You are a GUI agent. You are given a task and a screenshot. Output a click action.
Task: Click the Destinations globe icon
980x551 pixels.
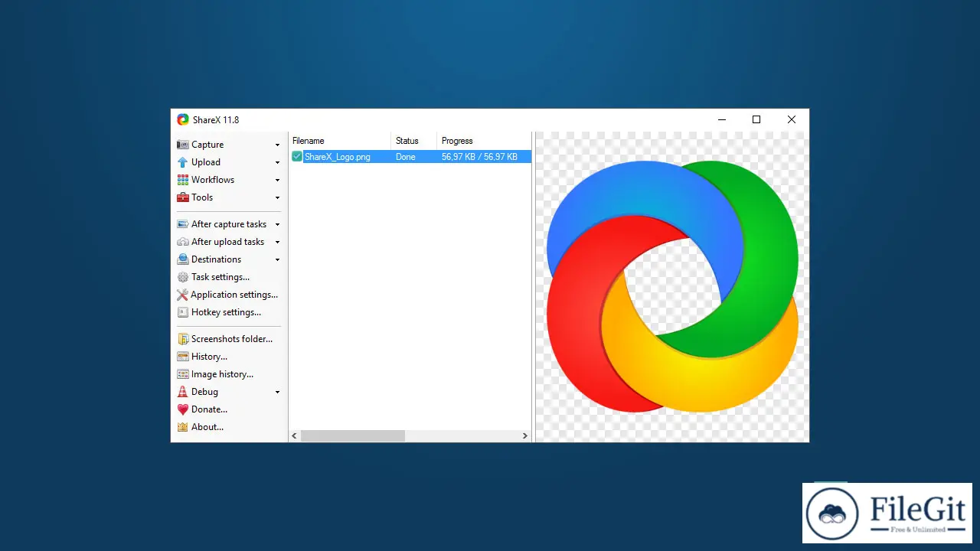[x=182, y=259]
